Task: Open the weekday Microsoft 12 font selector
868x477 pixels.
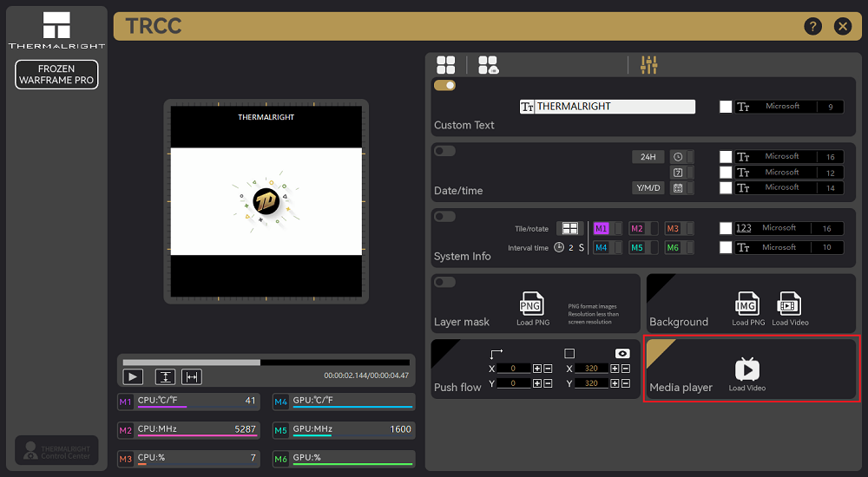Action: [x=789, y=172]
